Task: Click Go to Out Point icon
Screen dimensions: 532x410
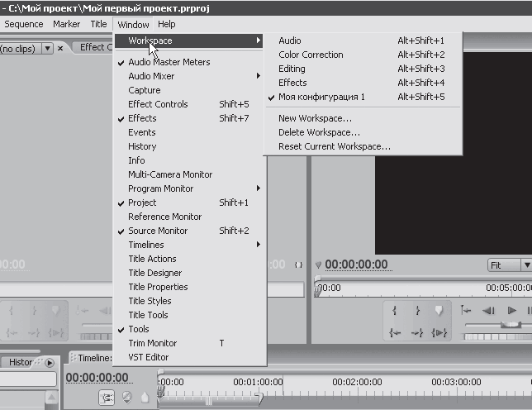Action: coord(418,332)
